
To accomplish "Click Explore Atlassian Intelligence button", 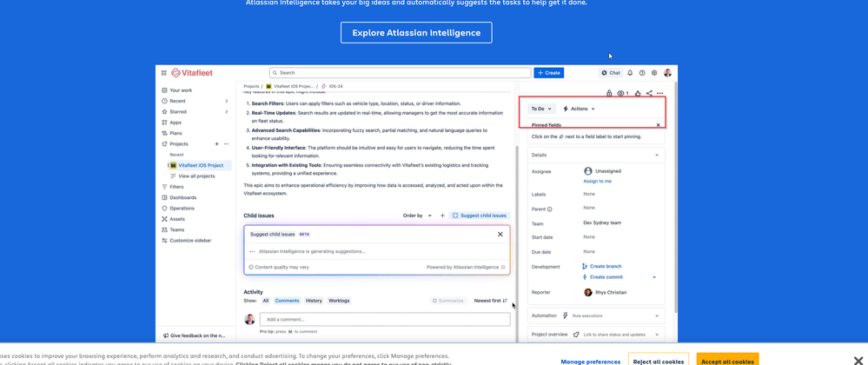I will click(416, 33).
